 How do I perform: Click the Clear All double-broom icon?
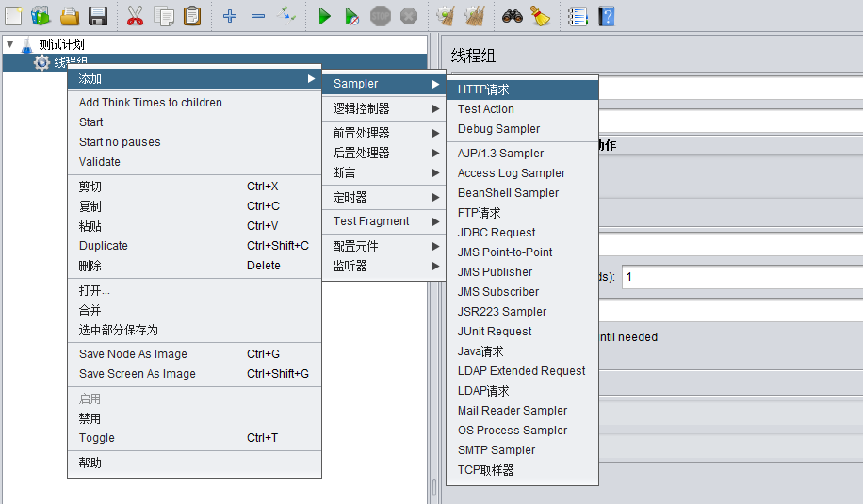click(475, 16)
